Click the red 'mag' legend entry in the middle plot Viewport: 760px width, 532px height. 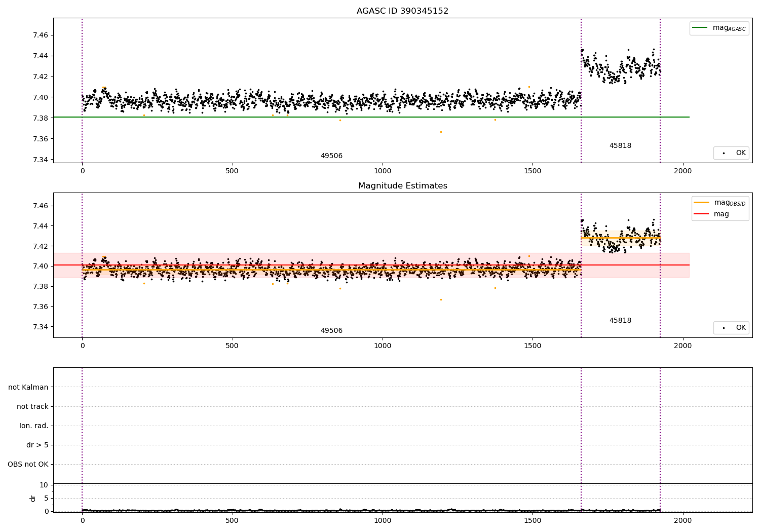[711, 214]
